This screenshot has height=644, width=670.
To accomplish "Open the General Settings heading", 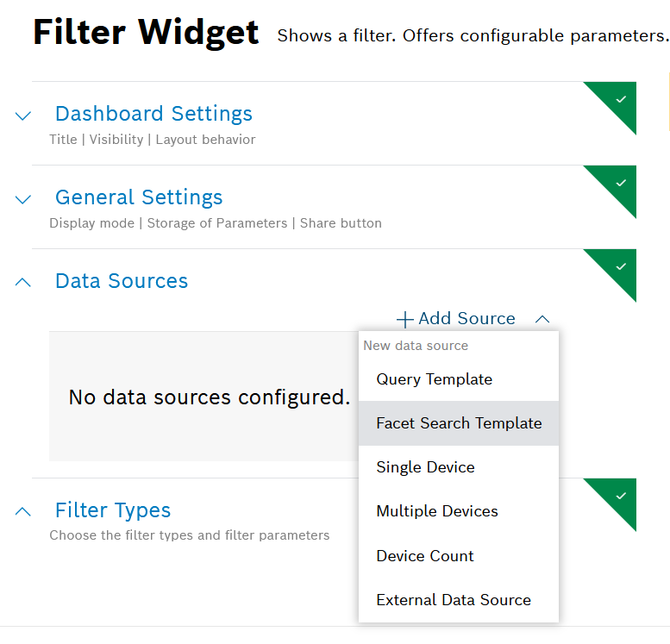I will pos(139,197).
